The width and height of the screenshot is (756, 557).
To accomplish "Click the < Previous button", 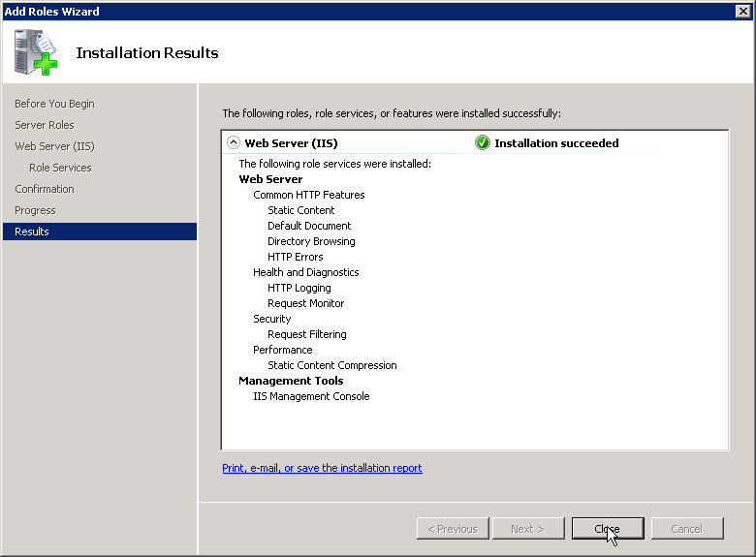I will point(453,529).
